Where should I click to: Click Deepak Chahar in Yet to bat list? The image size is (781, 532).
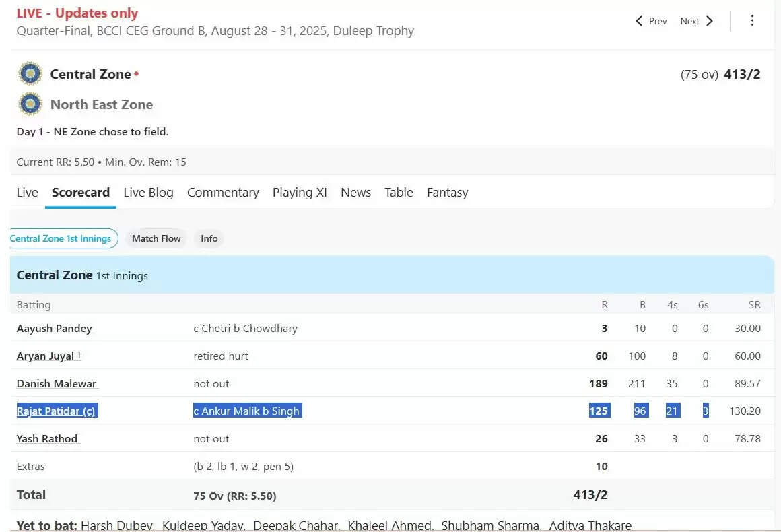(x=296, y=525)
